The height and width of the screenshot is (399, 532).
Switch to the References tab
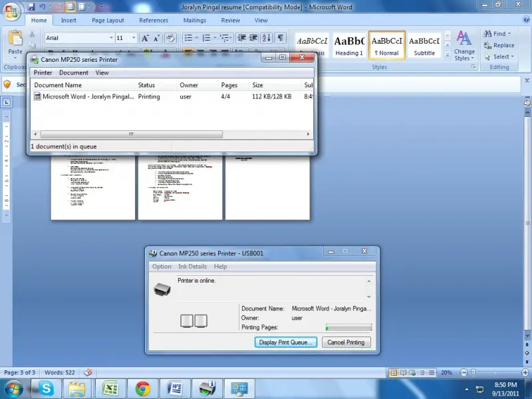(154, 21)
